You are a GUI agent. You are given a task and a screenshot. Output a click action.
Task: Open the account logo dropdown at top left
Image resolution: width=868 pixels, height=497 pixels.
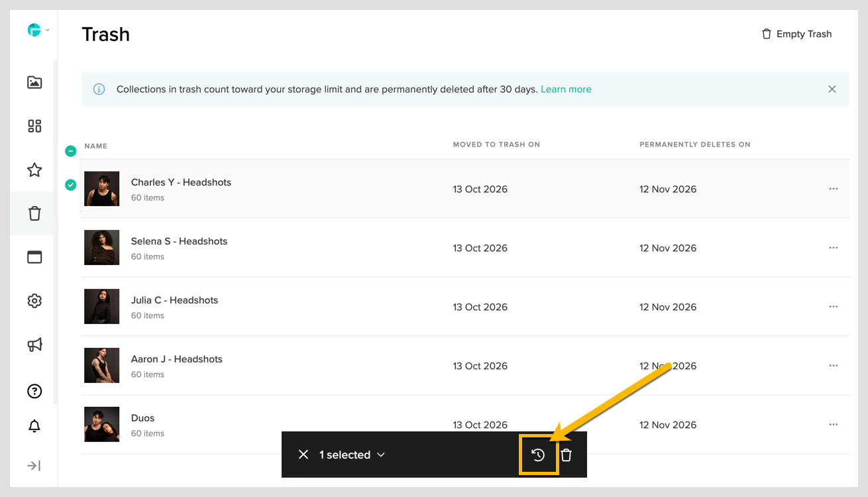click(38, 30)
